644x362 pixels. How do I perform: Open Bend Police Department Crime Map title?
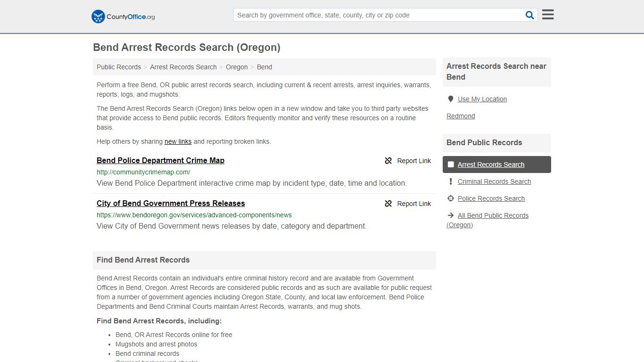click(x=160, y=160)
